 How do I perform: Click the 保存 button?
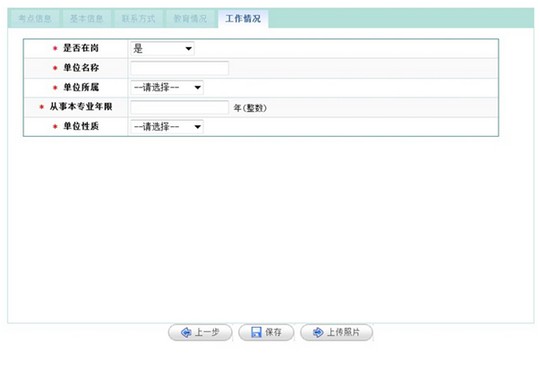[266, 332]
